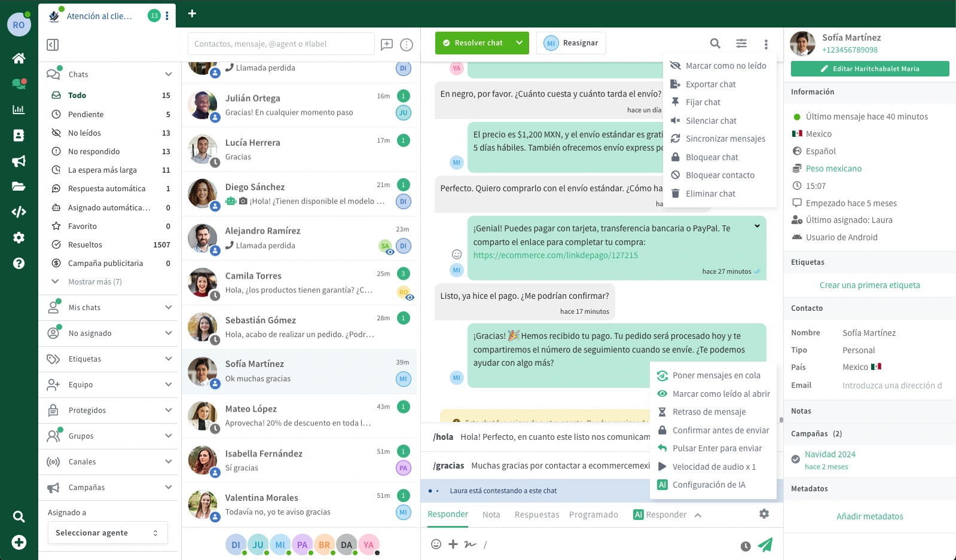
Task: Toggle agent filter avatar JU
Action: click(258, 544)
